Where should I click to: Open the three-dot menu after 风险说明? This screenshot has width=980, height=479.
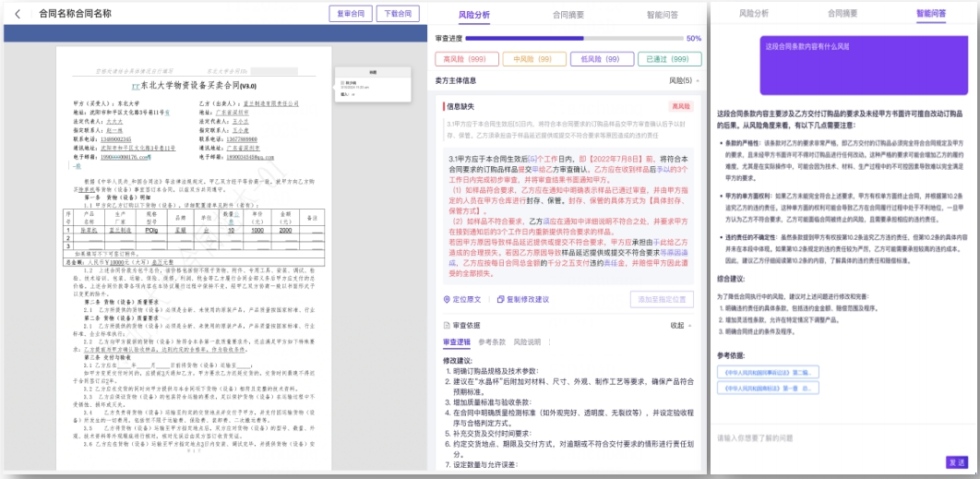pyautogui.click(x=549, y=342)
